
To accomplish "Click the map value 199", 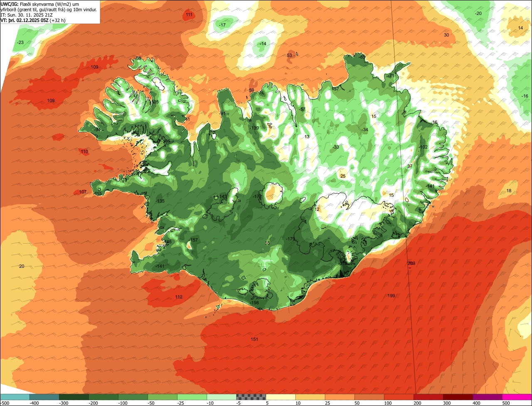I will [391, 296].
